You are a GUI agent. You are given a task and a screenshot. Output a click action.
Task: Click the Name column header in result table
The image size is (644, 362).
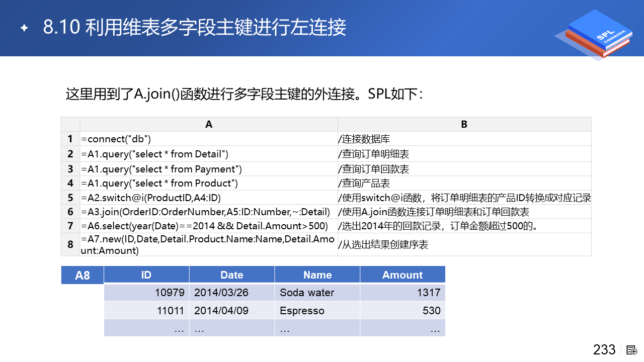tap(317, 275)
